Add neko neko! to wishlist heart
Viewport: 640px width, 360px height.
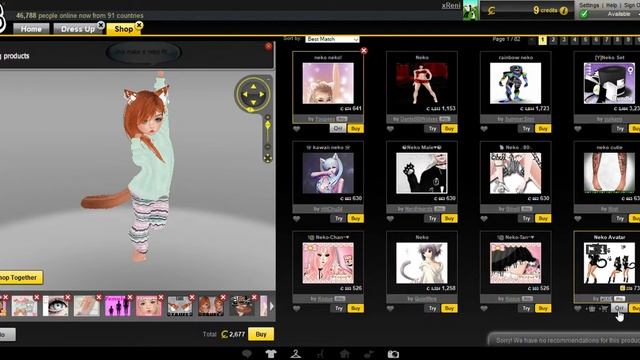click(x=297, y=129)
